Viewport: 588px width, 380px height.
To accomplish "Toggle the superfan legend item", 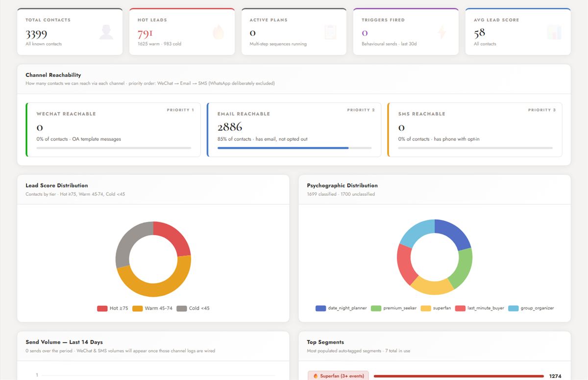I will click(x=436, y=309).
